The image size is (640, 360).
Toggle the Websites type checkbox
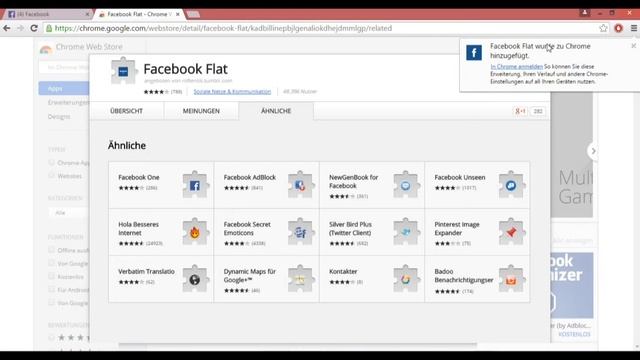[51, 176]
